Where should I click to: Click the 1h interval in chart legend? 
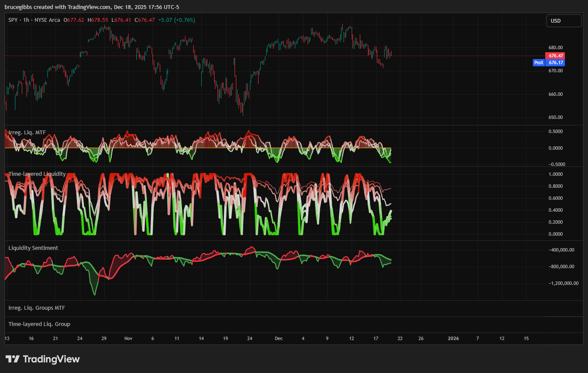26,20
